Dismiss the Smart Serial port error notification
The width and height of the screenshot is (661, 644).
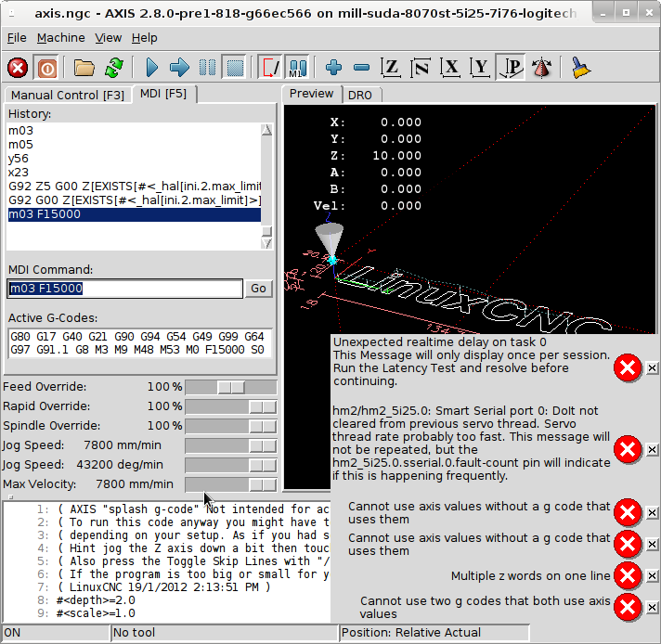(x=652, y=450)
